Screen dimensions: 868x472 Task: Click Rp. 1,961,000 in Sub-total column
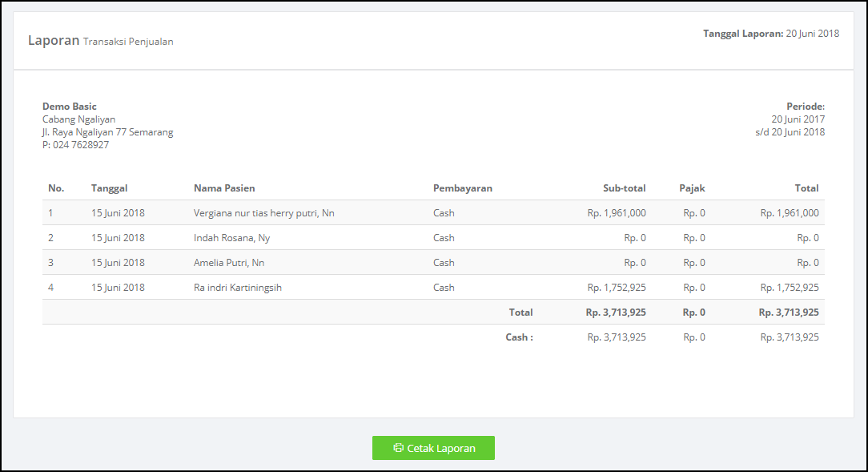pyautogui.click(x=616, y=212)
